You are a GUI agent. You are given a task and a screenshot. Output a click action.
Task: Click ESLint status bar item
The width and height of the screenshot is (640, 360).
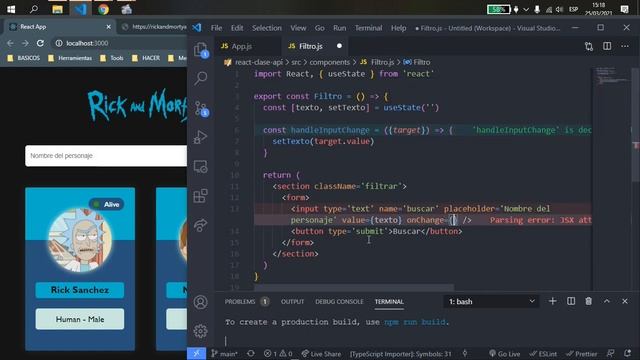tap(543, 353)
